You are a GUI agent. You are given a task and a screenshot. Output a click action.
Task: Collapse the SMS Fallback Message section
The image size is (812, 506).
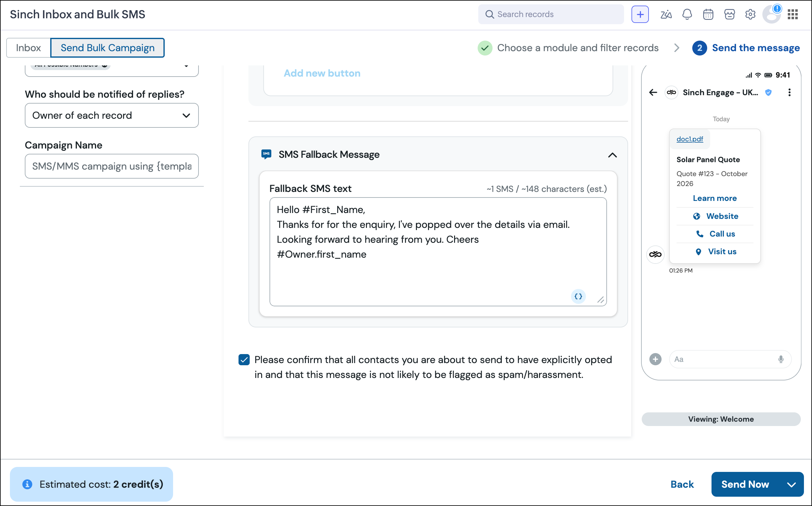point(612,155)
